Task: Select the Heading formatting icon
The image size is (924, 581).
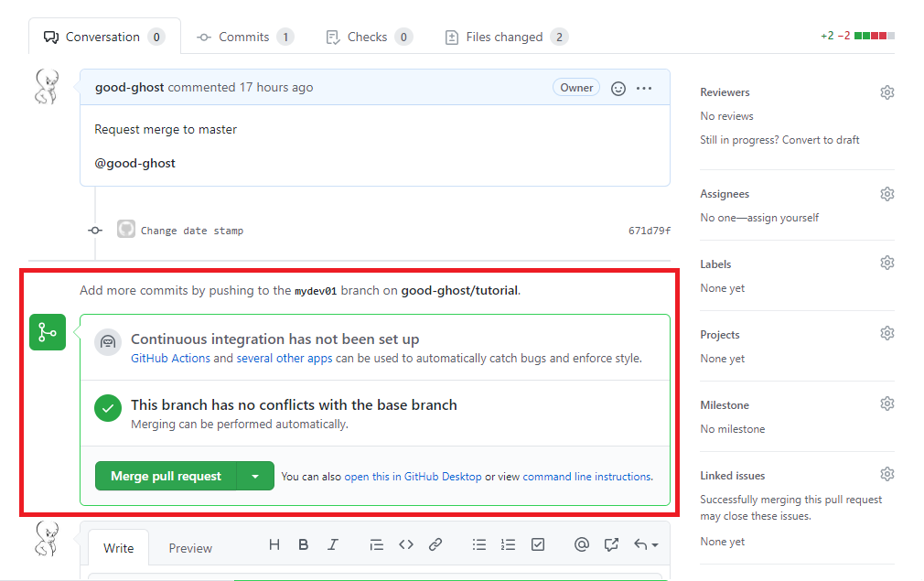Action: 274,544
